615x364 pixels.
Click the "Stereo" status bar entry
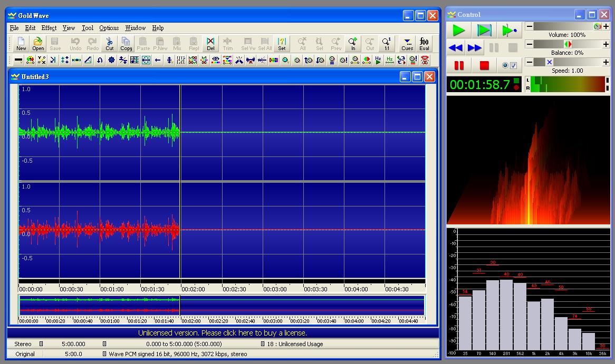coord(23,344)
